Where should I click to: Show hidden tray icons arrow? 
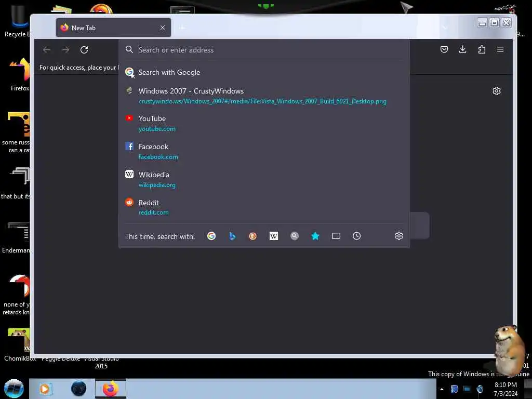tap(442, 389)
